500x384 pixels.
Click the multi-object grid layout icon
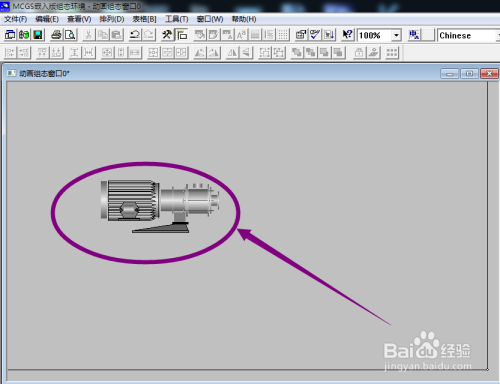point(392,53)
